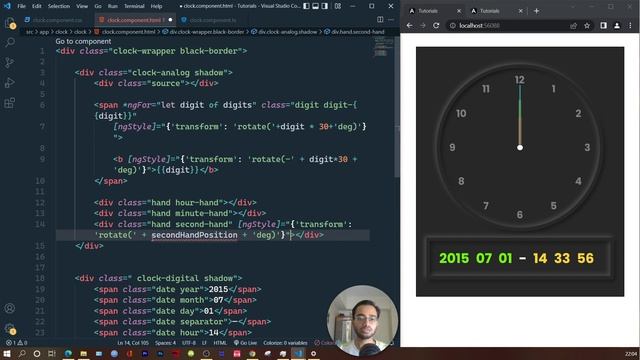Click Spaces: 4 indentation status item
Screen dimensions: 640x360
point(165,343)
